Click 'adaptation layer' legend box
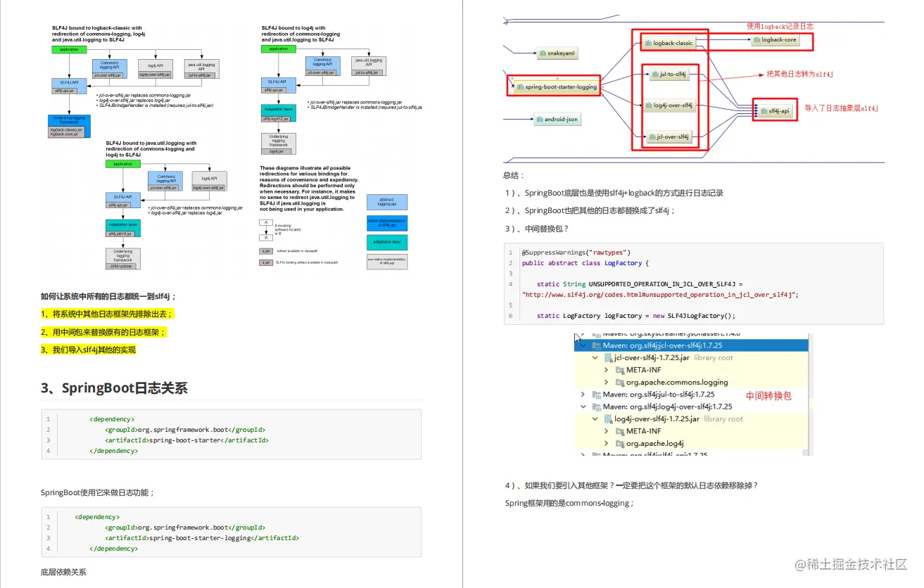 point(387,242)
